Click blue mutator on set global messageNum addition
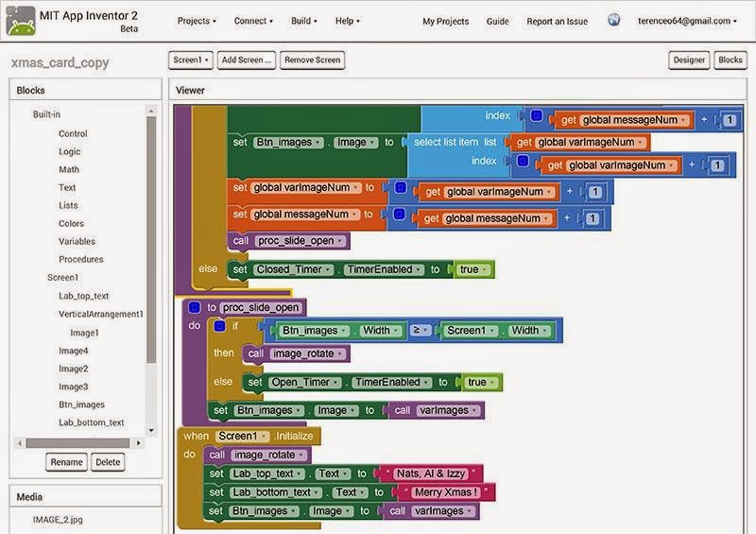Image resolution: width=756 pixels, height=534 pixels. point(399,214)
